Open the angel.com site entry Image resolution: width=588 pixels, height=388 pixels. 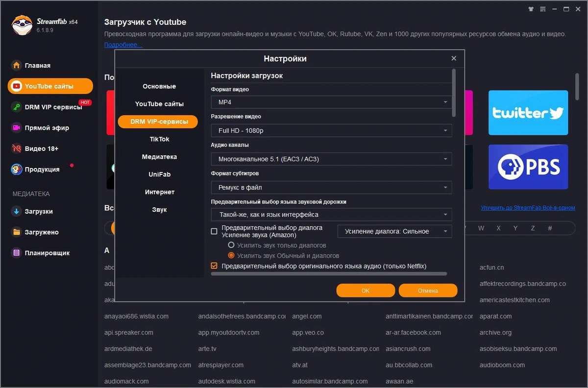(x=307, y=316)
